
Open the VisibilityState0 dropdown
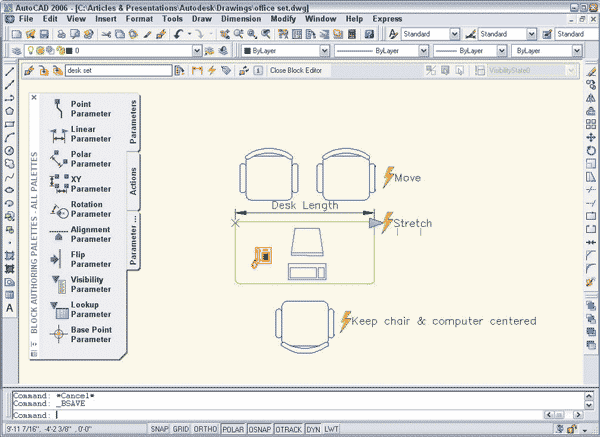click(x=571, y=70)
